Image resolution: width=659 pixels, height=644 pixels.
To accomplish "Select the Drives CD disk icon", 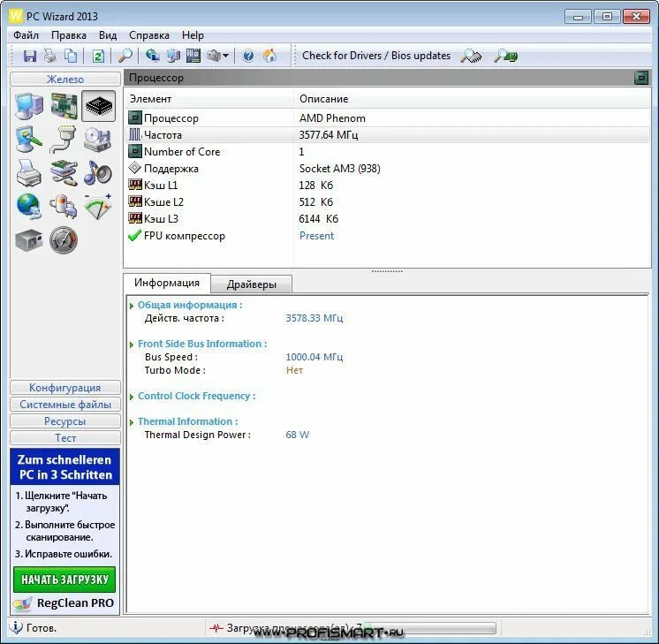I will tap(98, 140).
